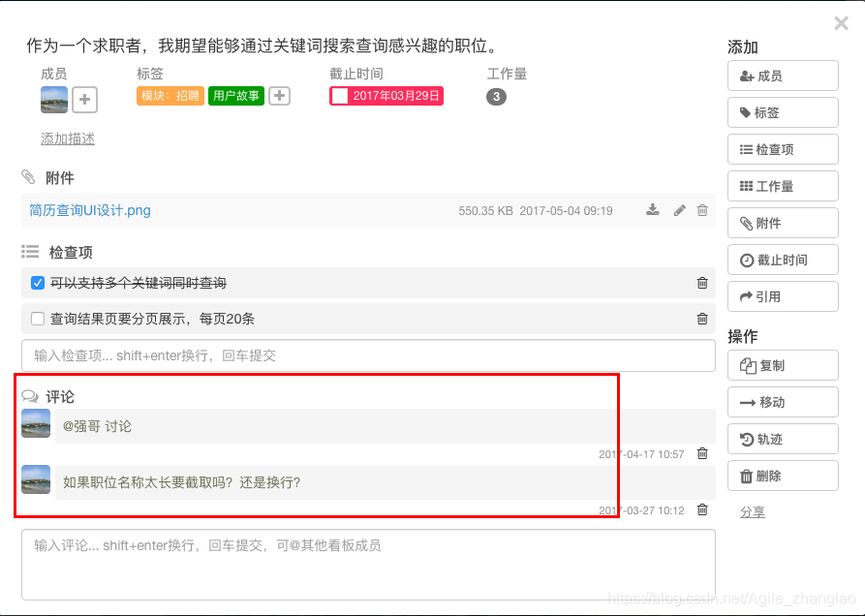This screenshot has width=865, height=616.
Task: Click the 附件 button in sidebar
Action: tap(783, 223)
